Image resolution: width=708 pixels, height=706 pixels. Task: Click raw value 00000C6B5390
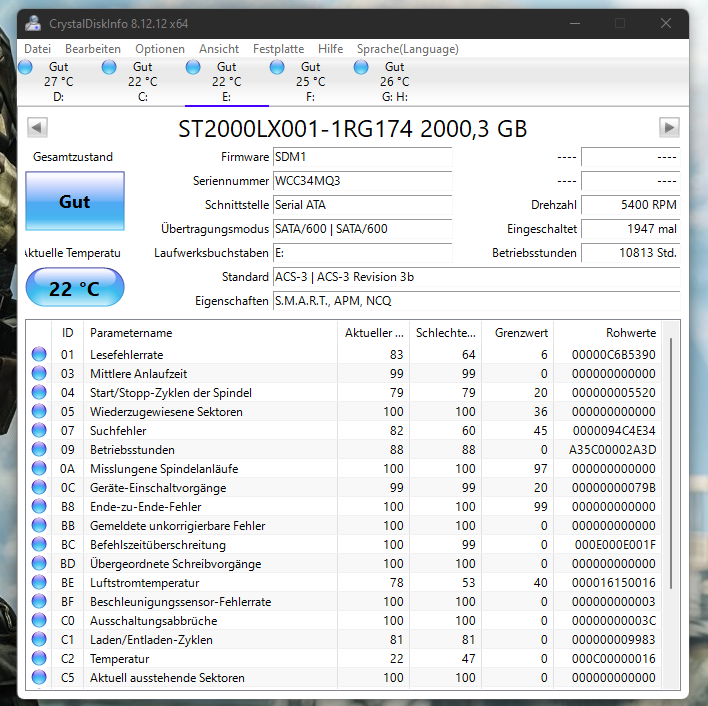613,355
